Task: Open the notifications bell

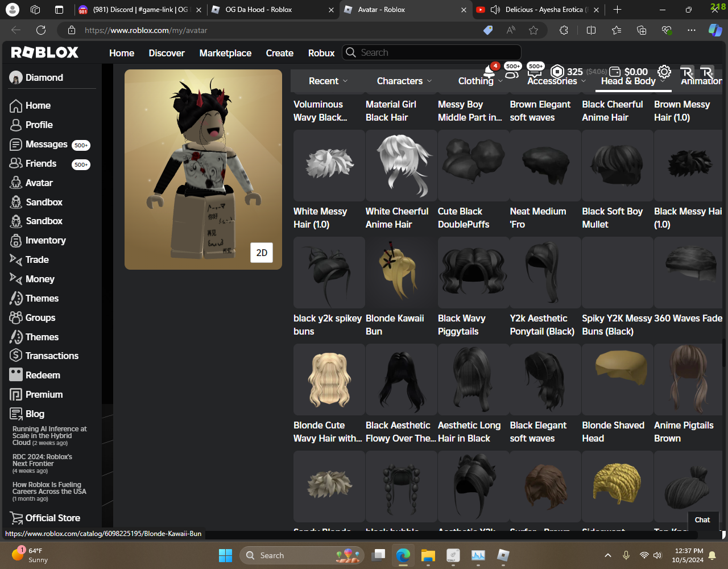Action: [x=489, y=72]
